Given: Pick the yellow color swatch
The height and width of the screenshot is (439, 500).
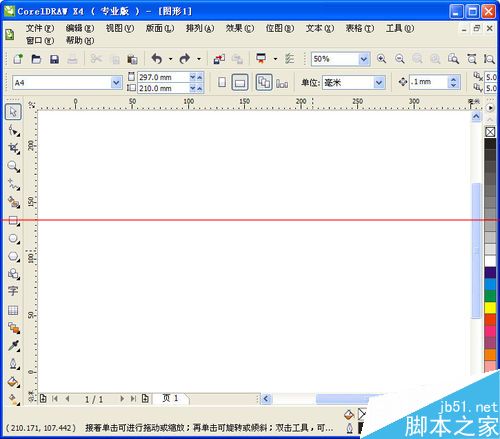Looking at the screenshot, I should coord(490,307).
